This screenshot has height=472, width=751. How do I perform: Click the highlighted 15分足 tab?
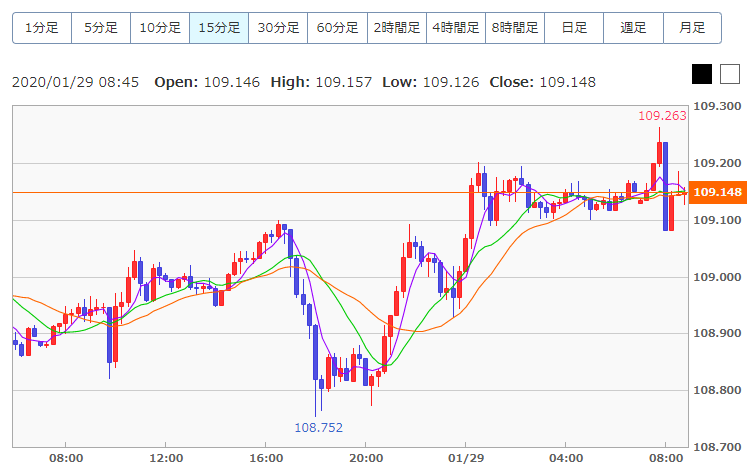coord(219,28)
